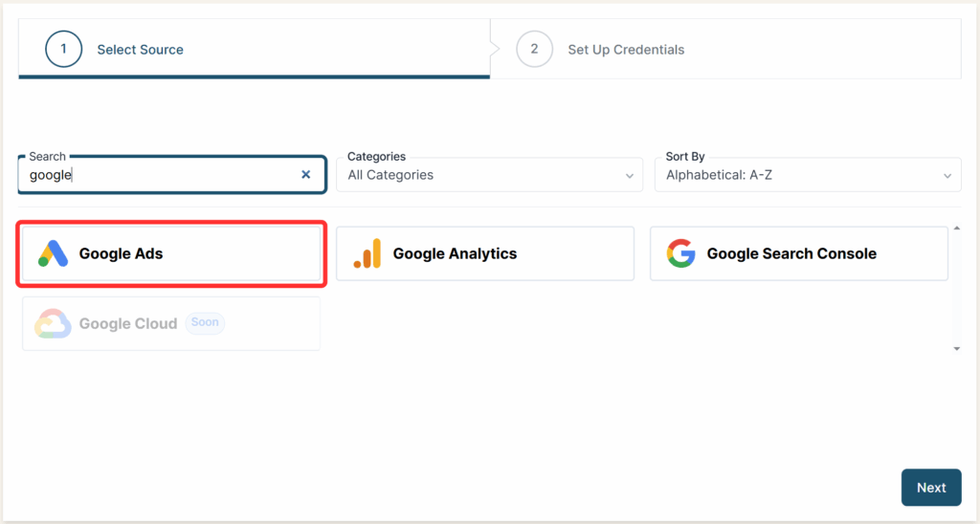The height and width of the screenshot is (524, 980).
Task: Choose the Google Analytics source card
Action: [x=484, y=253]
